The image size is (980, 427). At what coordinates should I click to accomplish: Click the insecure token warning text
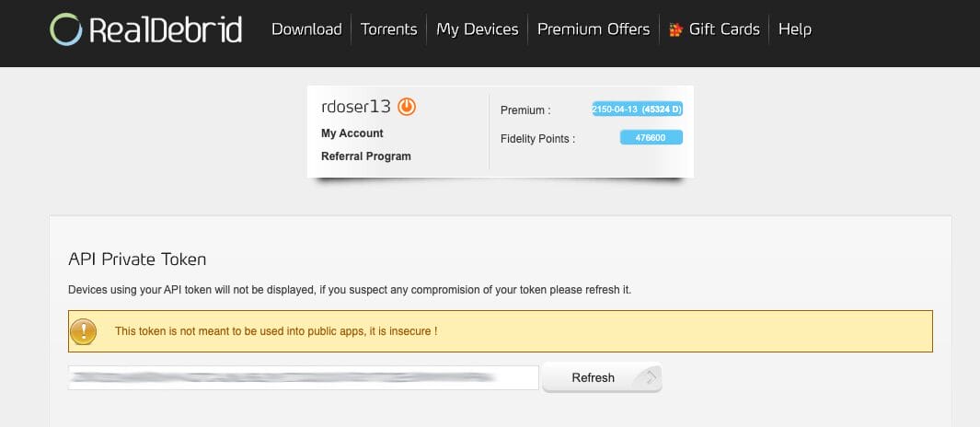(x=276, y=331)
